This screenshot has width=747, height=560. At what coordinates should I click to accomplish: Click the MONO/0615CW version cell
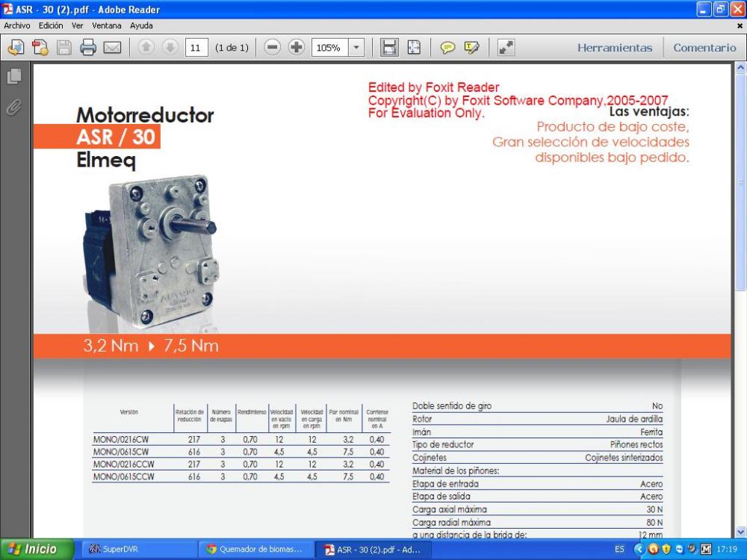[121, 452]
